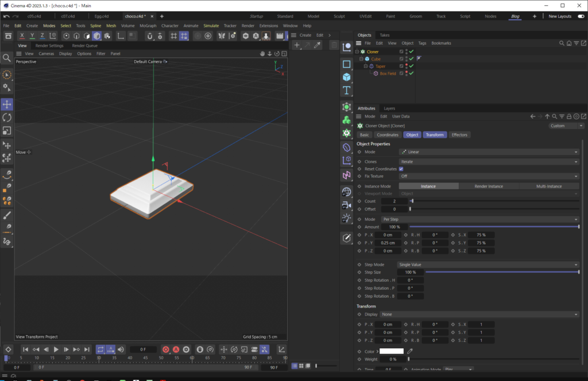Select the Rotate tool in the left toolbar
The image size is (588, 381).
point(7,117)
